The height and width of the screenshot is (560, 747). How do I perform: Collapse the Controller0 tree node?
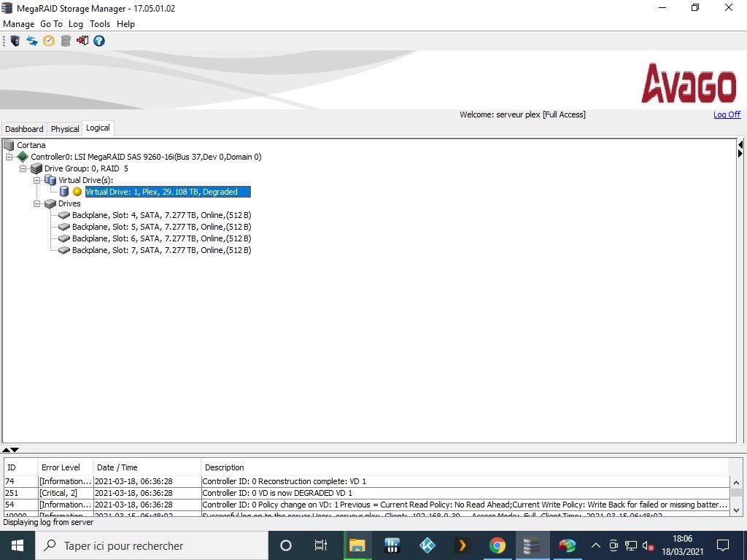pos(9,157)
